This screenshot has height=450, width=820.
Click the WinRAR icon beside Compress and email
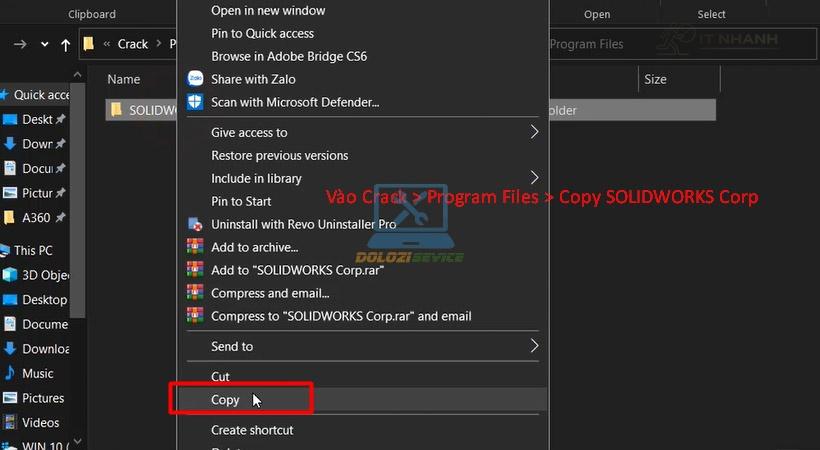195,293
